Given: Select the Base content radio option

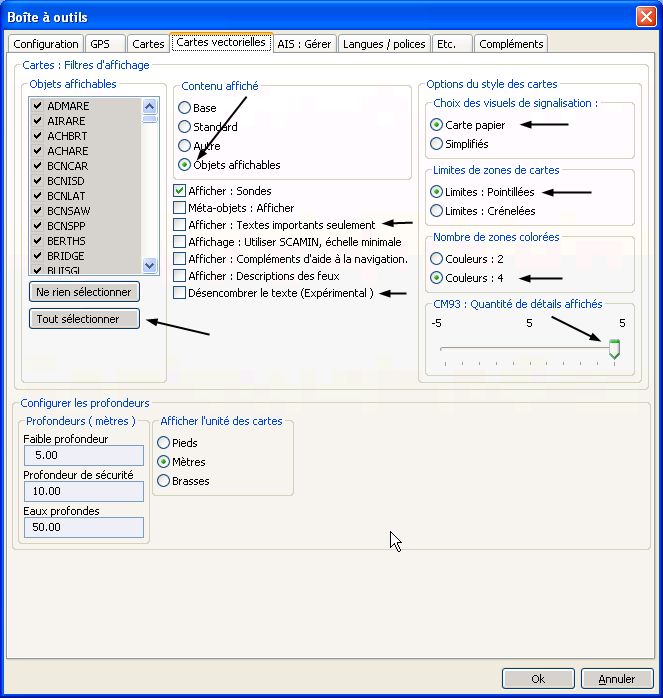Looking at the screenshot, I should click(x=184, y=108).
